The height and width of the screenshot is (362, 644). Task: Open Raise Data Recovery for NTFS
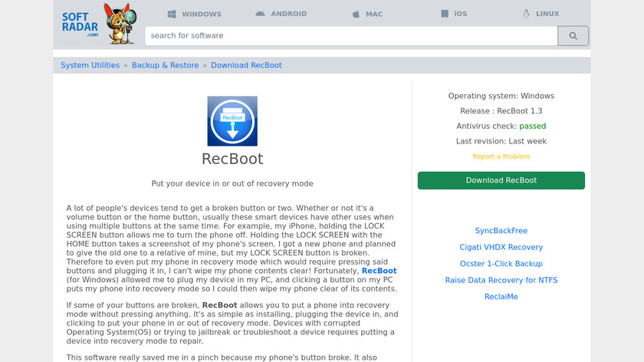pyautogui.click(x=501, y=280)
